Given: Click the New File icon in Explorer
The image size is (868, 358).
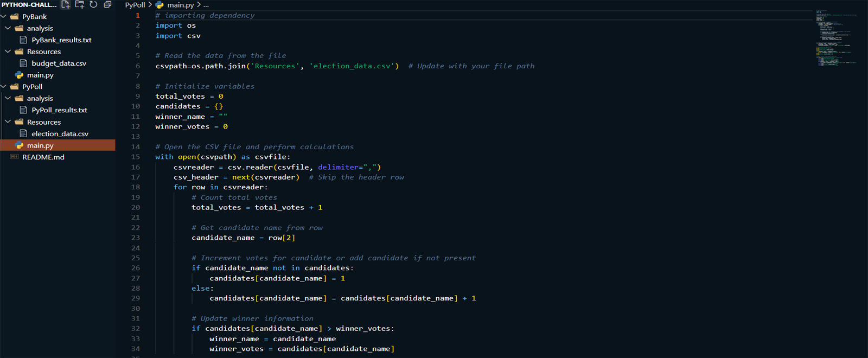Looking at the screenshot, I should 65,5.
